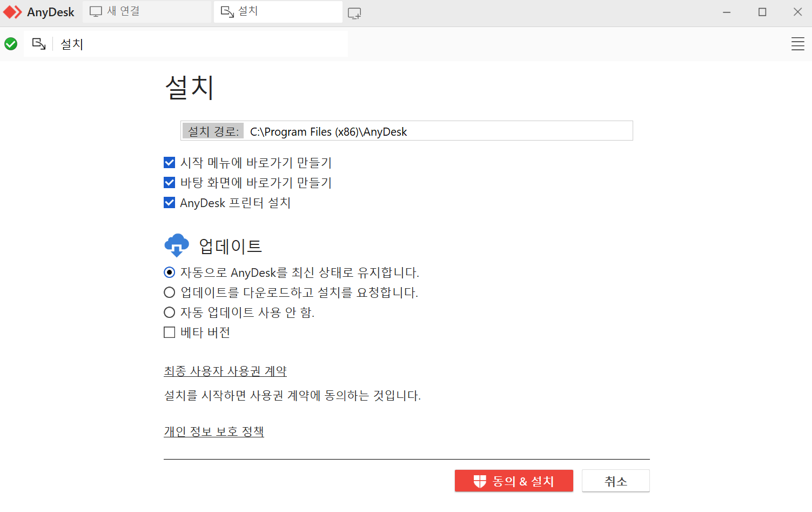Click the blue cloud update icon
Viewport: 812px width, 512px height.
tap(177, 245)
